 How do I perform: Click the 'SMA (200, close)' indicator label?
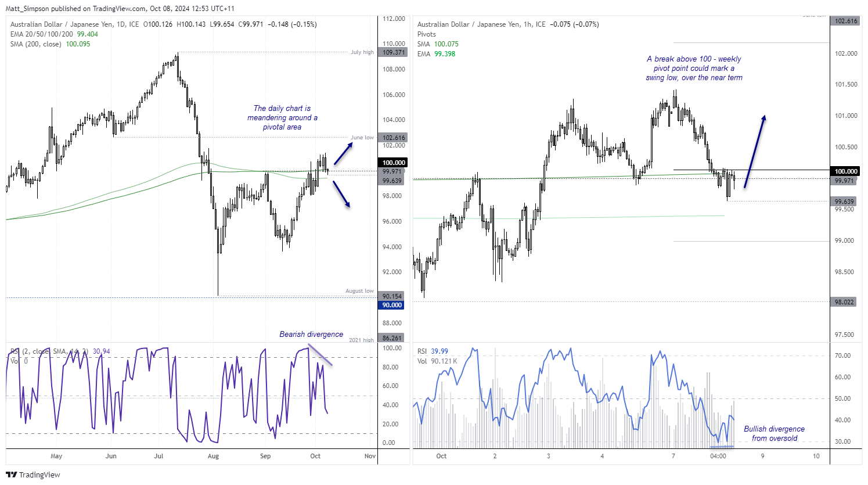coord(36,44)
